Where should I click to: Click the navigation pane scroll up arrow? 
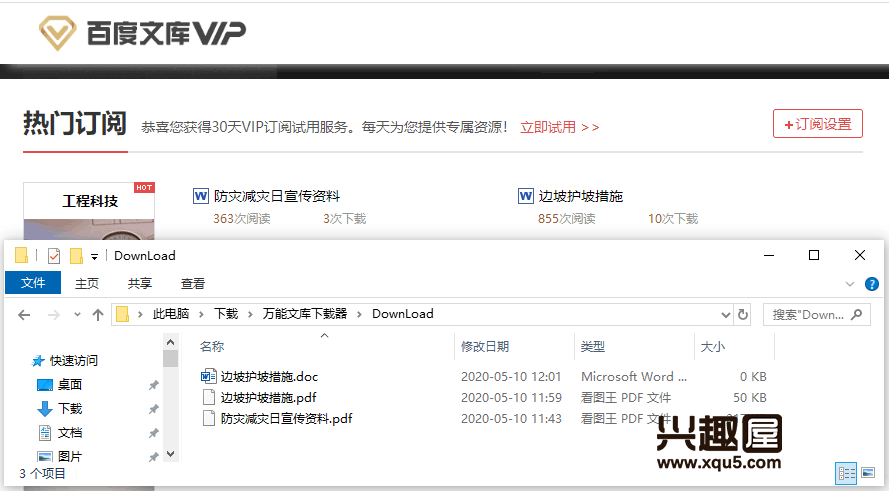coord(170,342)
